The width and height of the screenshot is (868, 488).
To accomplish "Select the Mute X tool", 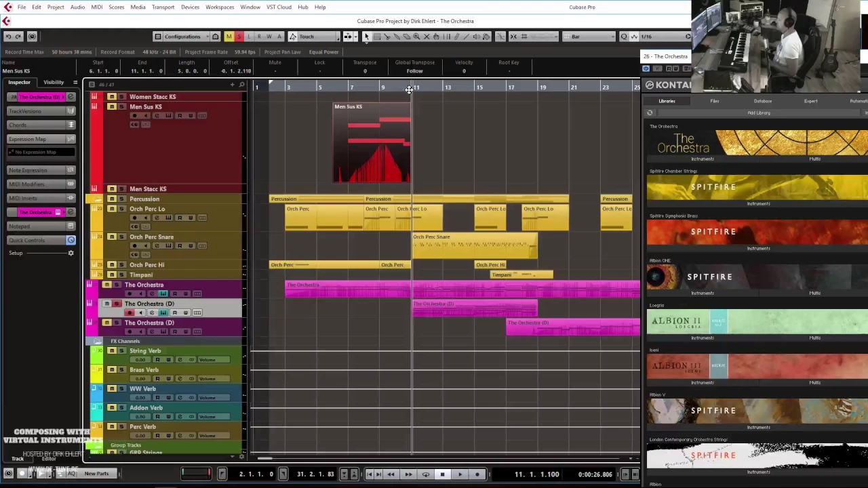I will [x=427, y=37].
